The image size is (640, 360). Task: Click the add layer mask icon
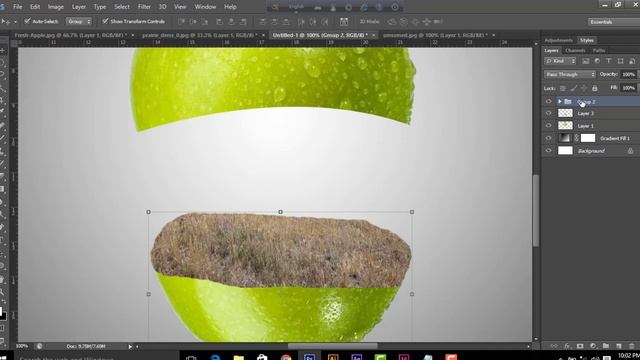pyautogui.click(x=580, y=346)
